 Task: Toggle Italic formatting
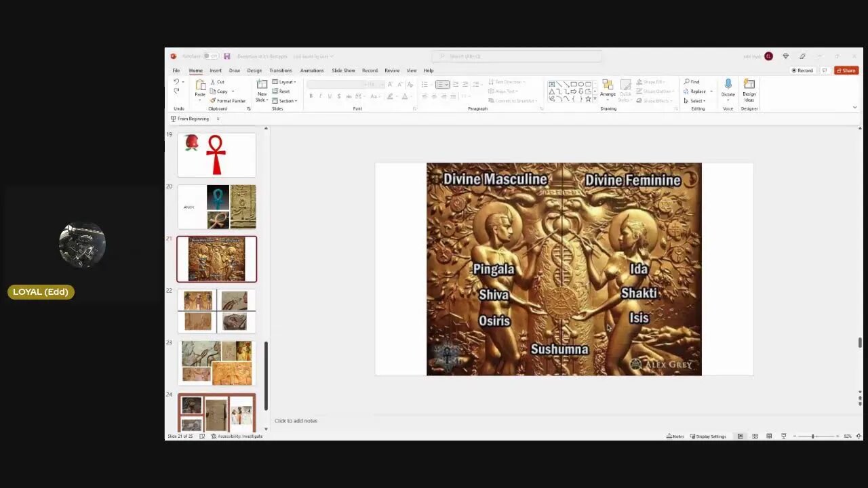320,96
